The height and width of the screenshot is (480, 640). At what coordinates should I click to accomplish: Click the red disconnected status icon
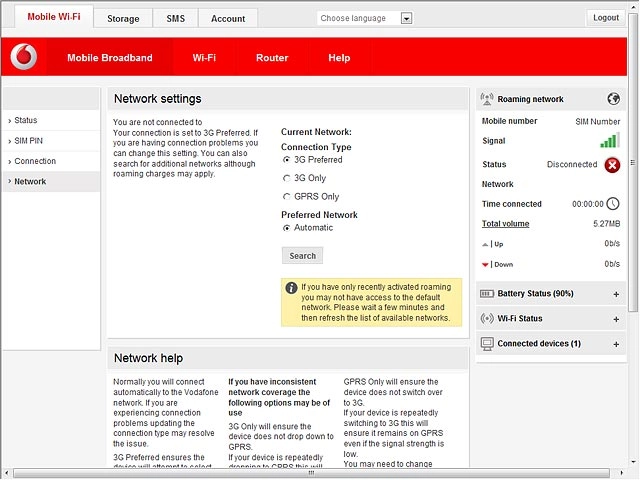coord(612,165)
